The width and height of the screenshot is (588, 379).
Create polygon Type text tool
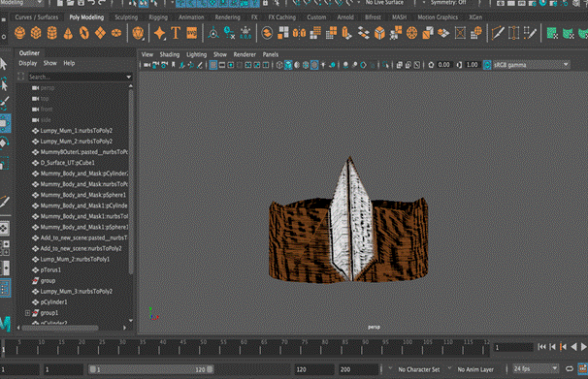(x=176, y=33)
